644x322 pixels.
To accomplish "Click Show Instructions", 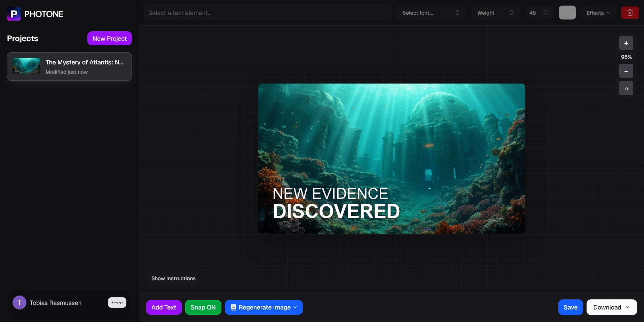I will [173, 278].
